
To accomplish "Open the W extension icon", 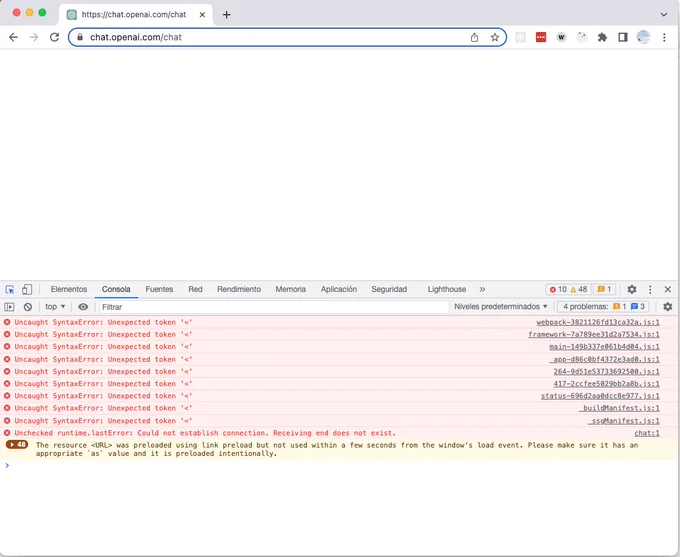I will [x=561, y=37].
